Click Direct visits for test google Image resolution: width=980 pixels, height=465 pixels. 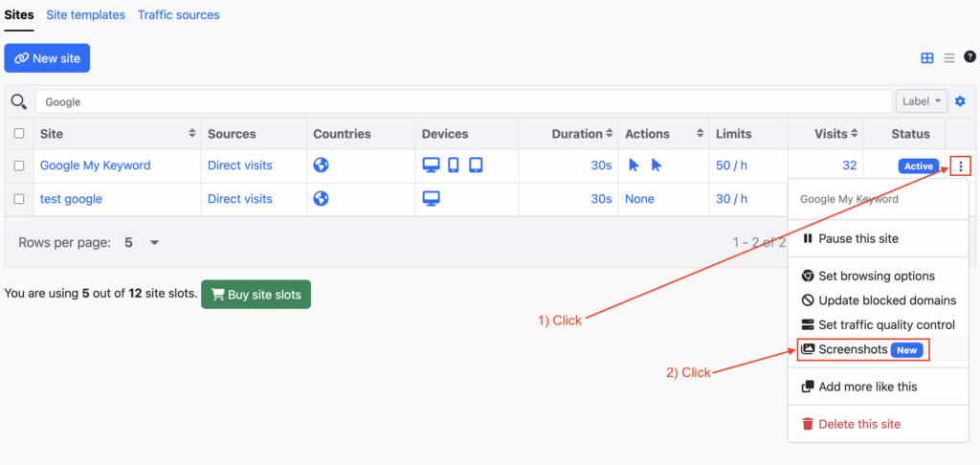[x=240, y=199]
